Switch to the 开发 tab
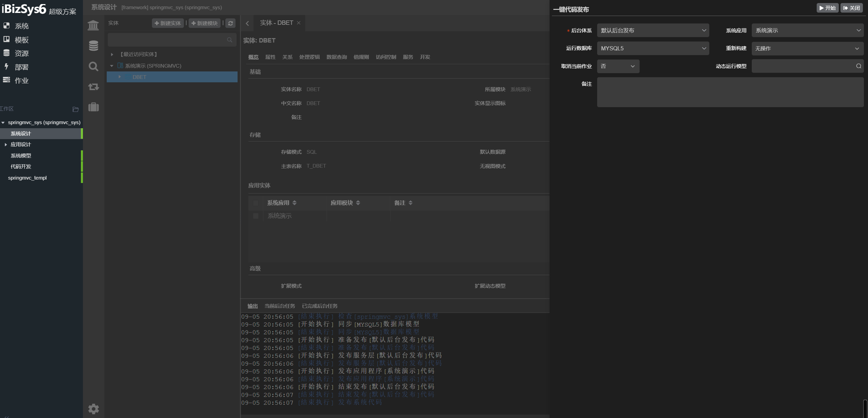 tap(425, 57)
